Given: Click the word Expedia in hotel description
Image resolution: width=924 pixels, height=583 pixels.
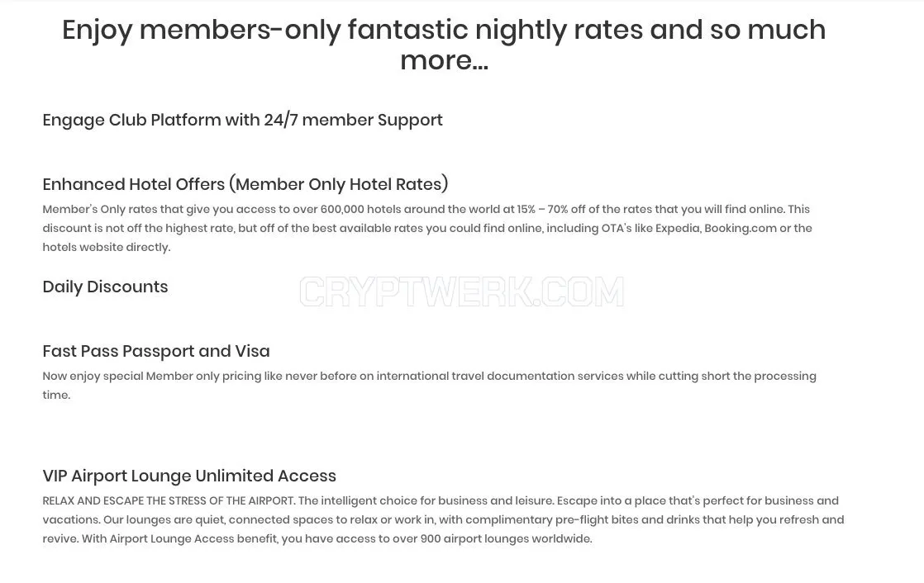Looking at the screenshot, I should [678, 228].
